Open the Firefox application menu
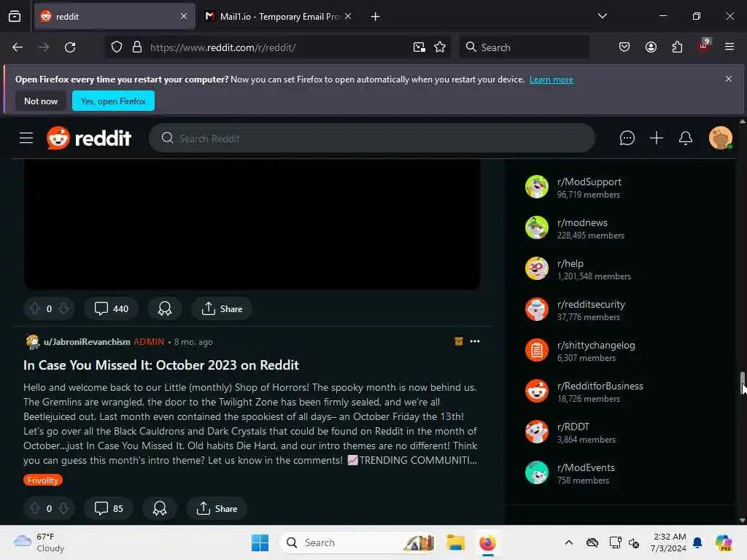 (729, 47)
